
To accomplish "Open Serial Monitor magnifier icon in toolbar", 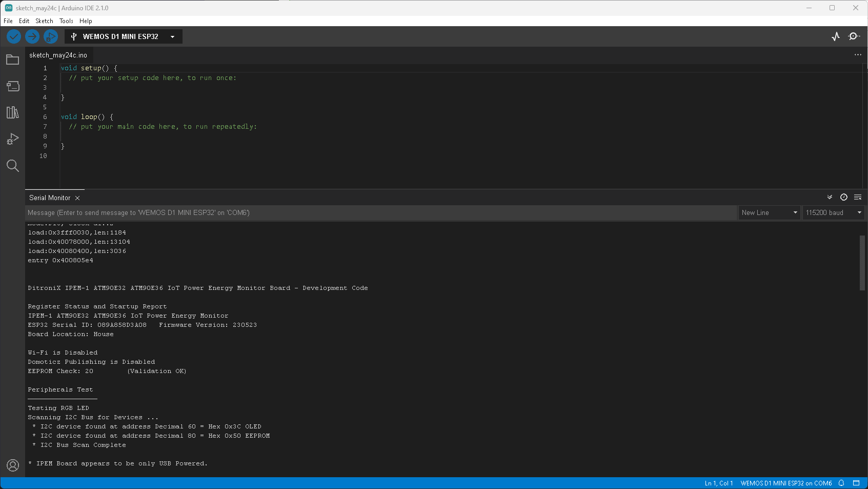I will (x=854, y=36).
